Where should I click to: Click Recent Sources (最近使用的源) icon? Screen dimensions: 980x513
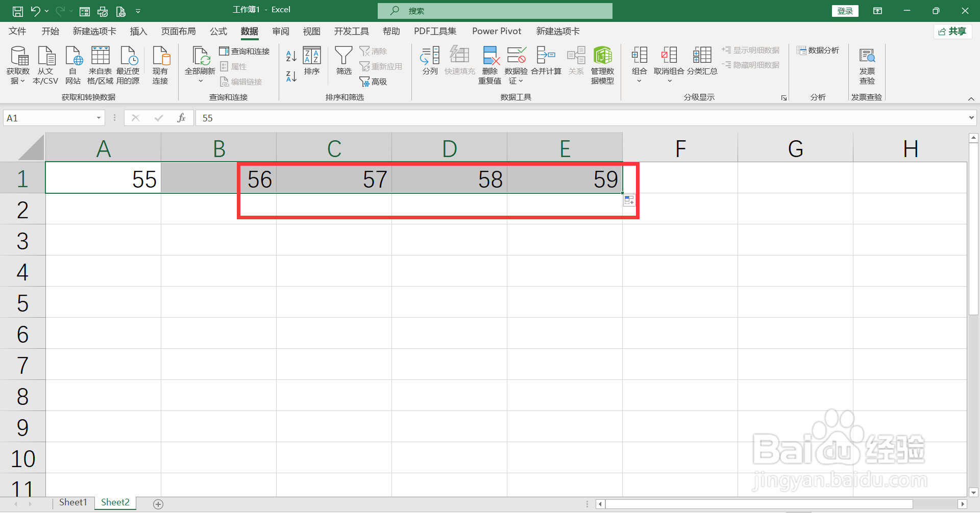coord(128,65)
